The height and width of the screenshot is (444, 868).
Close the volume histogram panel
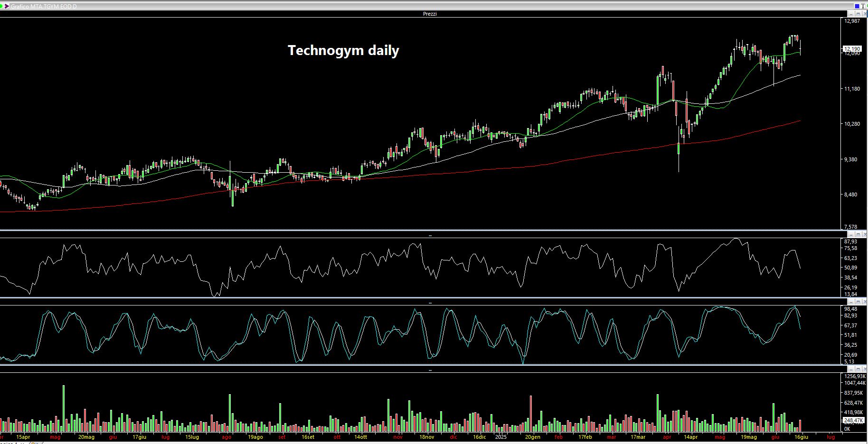click(x=865, y=369)
